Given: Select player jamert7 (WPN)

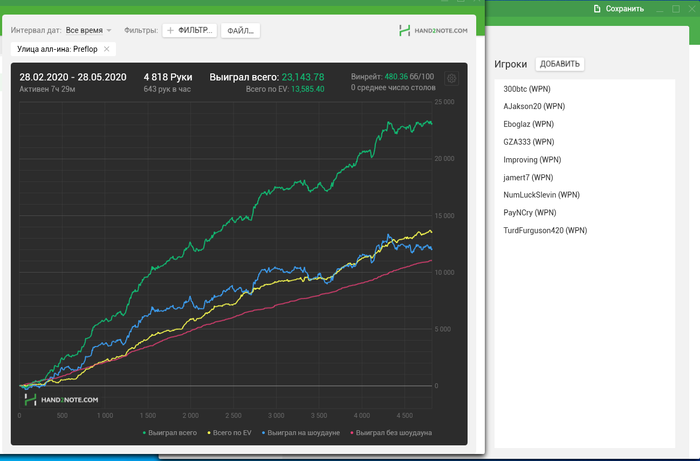Looking at the screenshot, I should pos(528,177).
